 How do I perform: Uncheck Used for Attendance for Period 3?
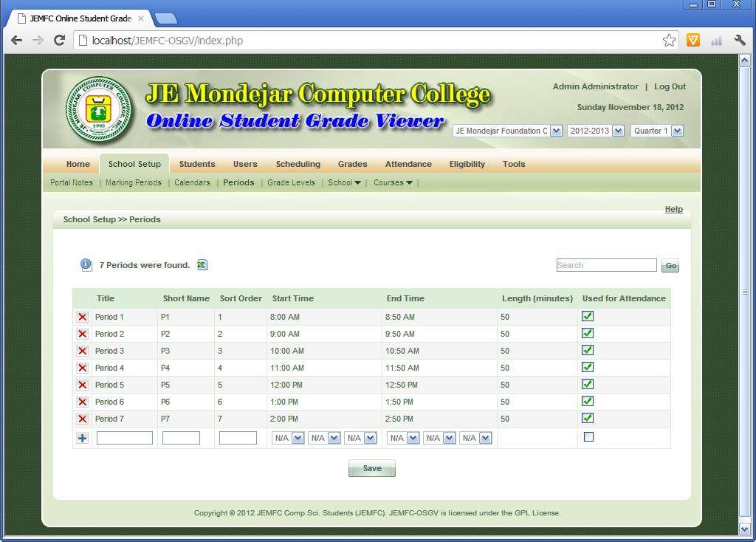pos(587,350)
